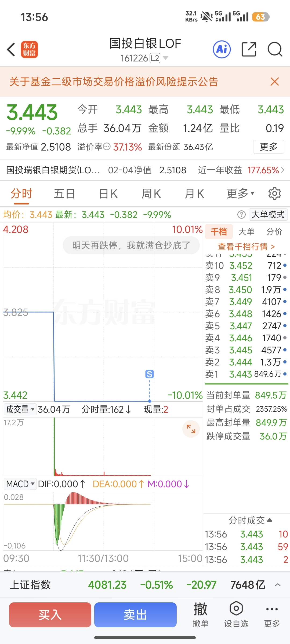This screenshot has width=290, height=644.
Task: Switch to 日K chart tab
Action: tap(108, 193)
